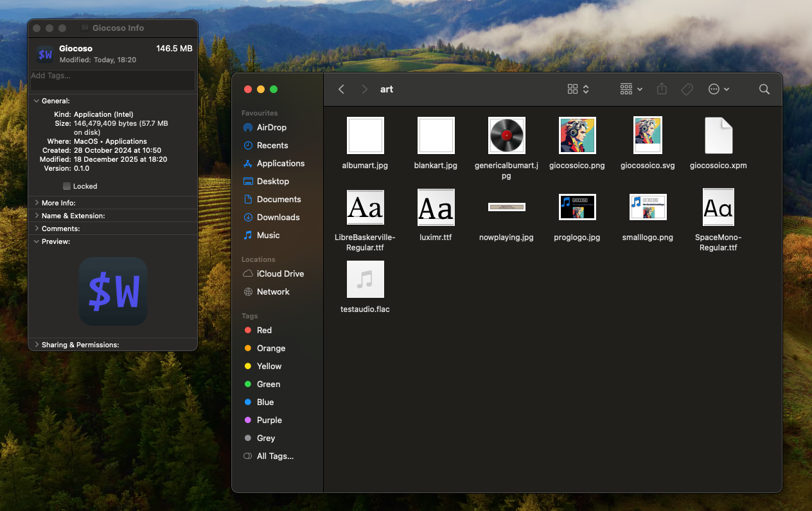Click the Tags icon in the Finder toolbar
The width and height of the screenshot is (812, 511).
(687, 89)
